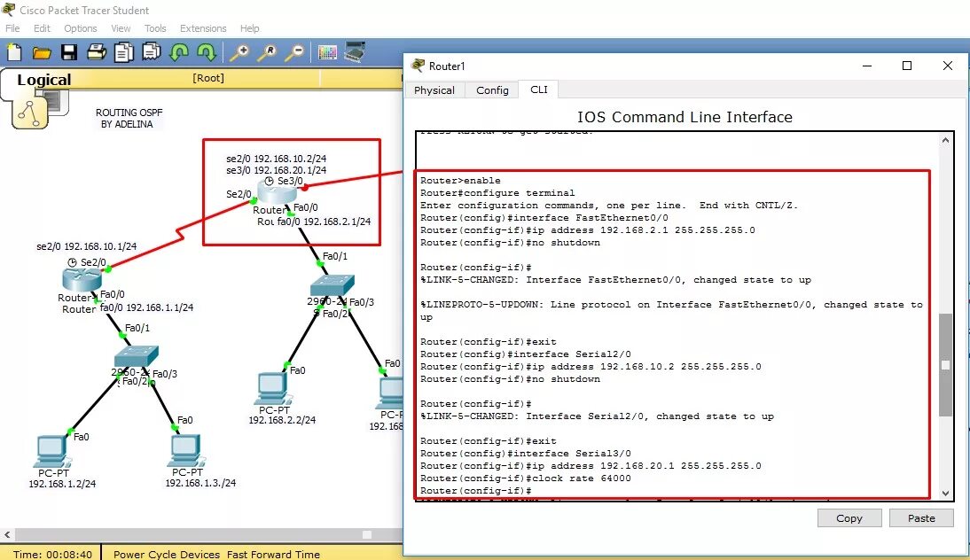Click the 'fa0/0 192.168.1.1/24' label
The image size is (970, 560).
click(146, 307)
